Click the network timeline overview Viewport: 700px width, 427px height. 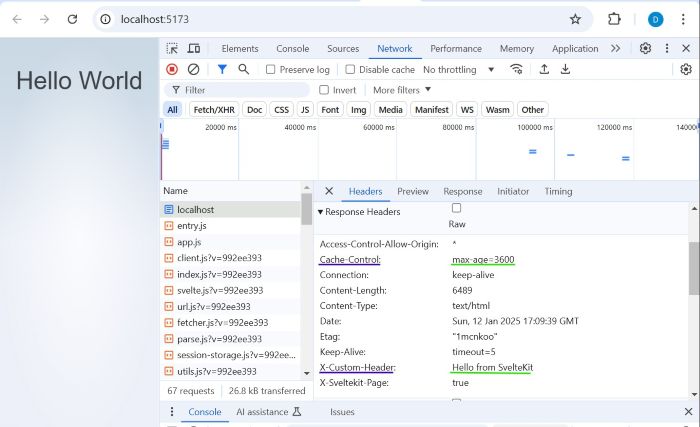click(430, 150)
